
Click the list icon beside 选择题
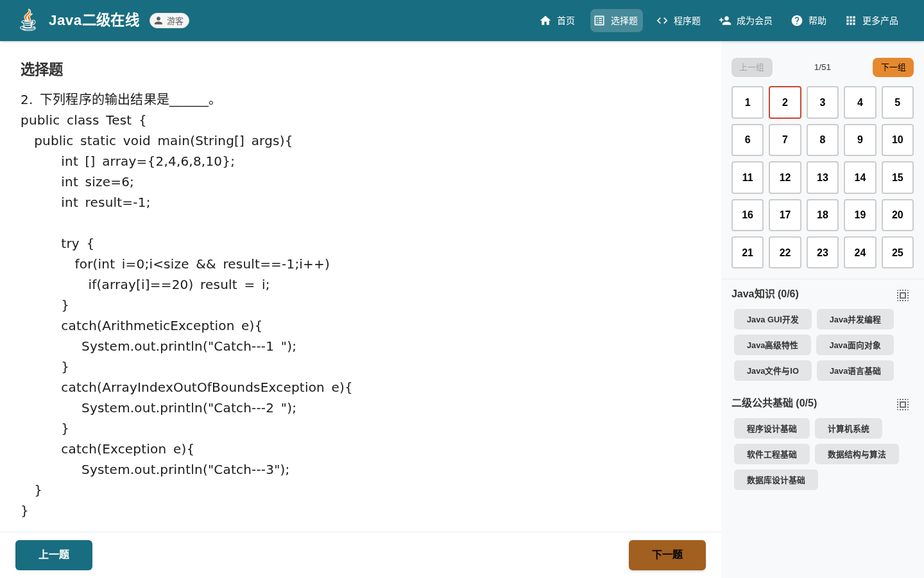[599, 21]
